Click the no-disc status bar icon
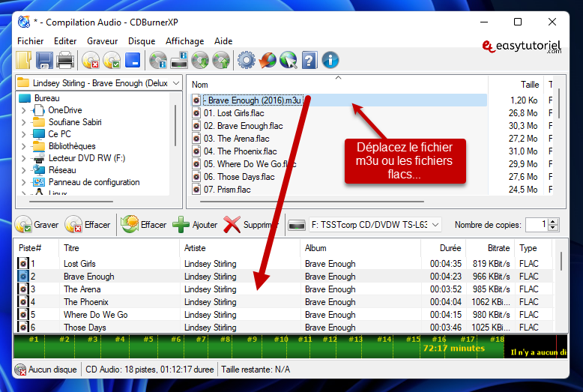The image size is (583, 392). [20, 370]
